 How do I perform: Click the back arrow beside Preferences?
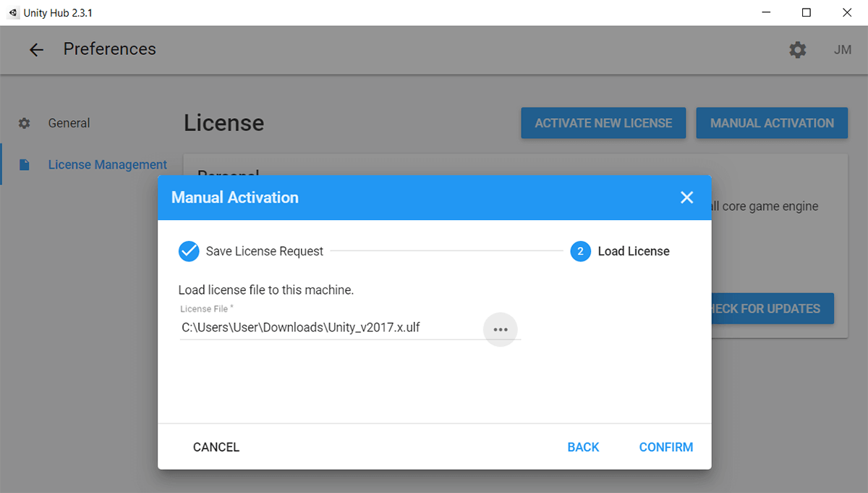click(36, 50)
